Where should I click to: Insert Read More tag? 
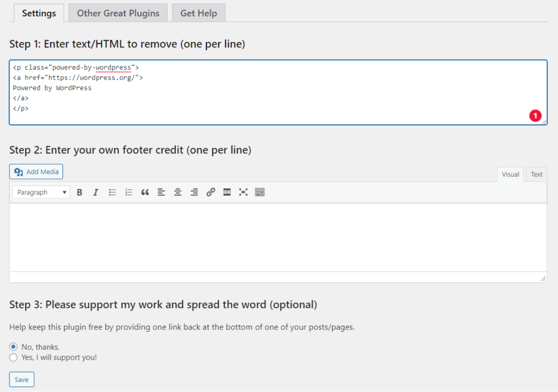227,192
